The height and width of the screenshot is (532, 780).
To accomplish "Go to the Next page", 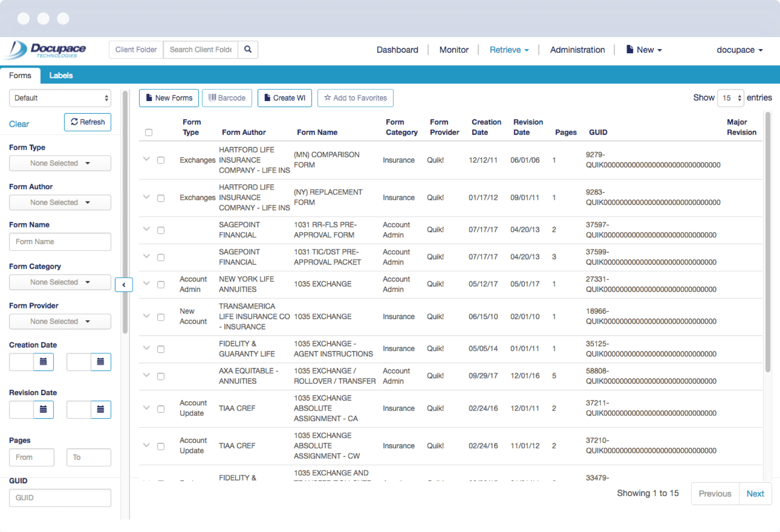I will pyautogui.click(x=755, y=494).
